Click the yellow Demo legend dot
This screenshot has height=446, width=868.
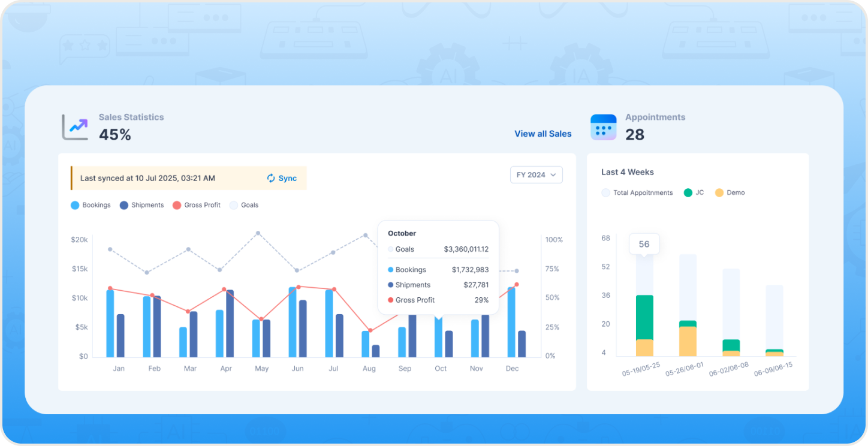[x=719, y=192]
